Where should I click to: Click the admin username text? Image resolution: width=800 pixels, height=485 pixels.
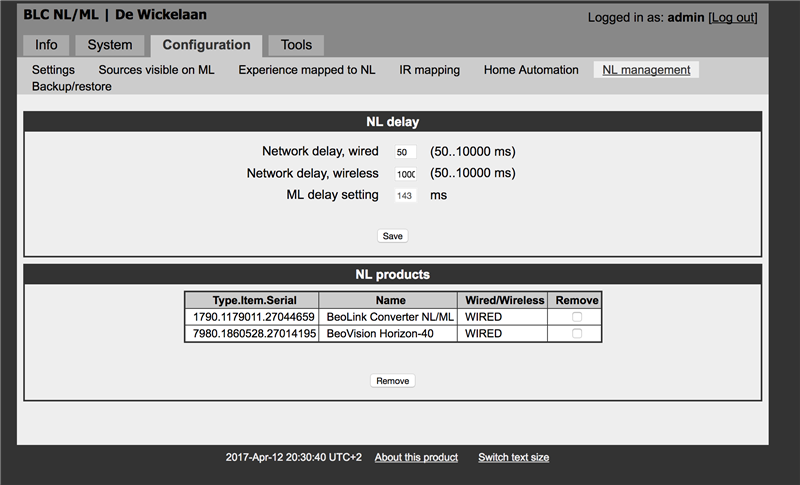pyautogui.click(x=686, y=17)
